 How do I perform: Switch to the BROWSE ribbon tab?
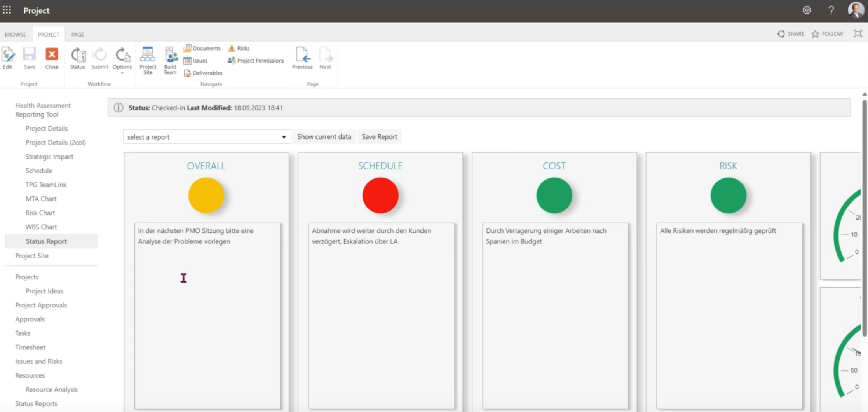pos(16,34)
